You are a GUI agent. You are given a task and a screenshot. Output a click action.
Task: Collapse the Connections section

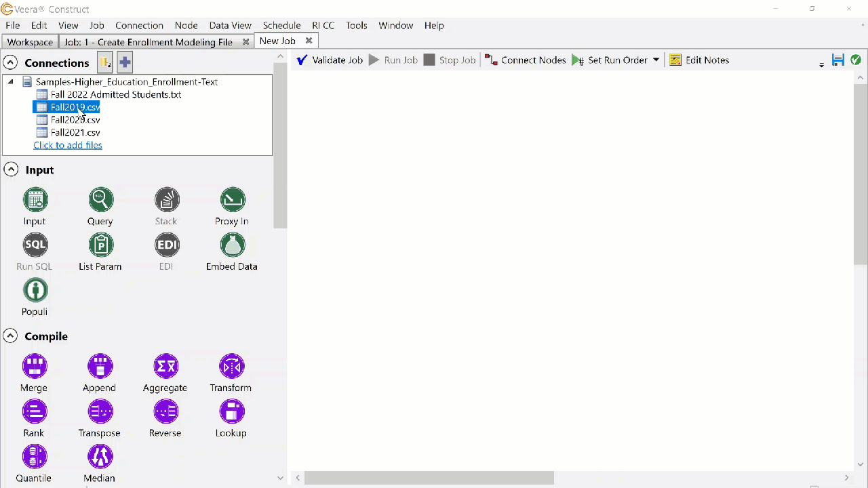[x=10, y=62]
